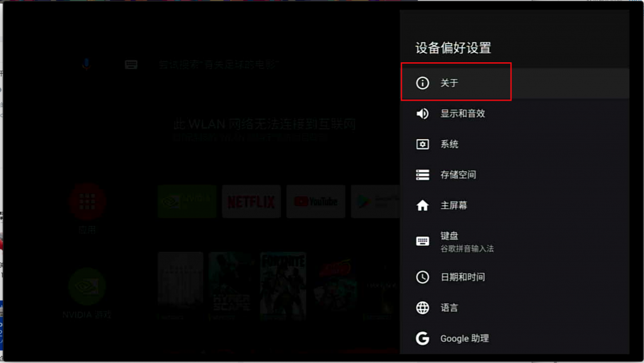Viewport: 644px width, 363px height.
Task: Click the info icon beside 关于
Action: [422, 83]
